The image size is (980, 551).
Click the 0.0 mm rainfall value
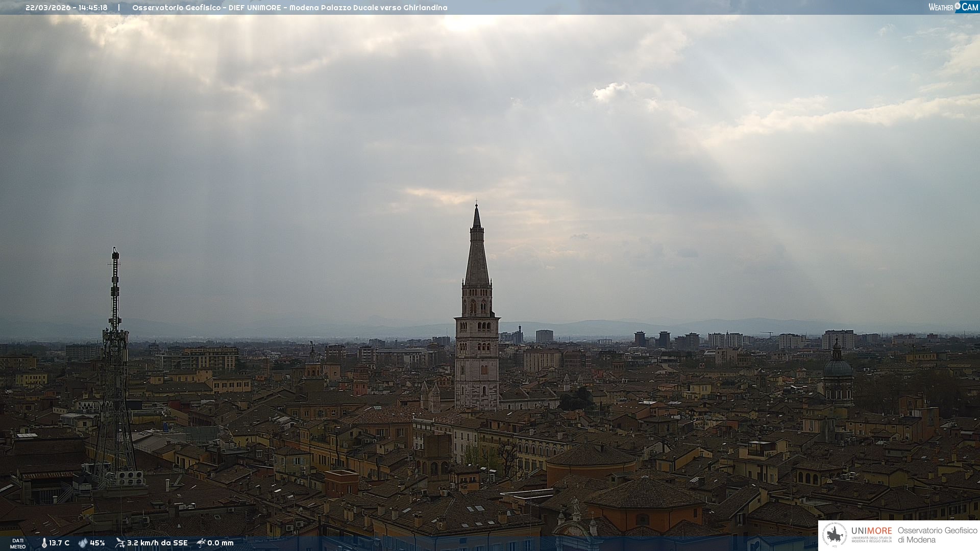pos(220,543)
